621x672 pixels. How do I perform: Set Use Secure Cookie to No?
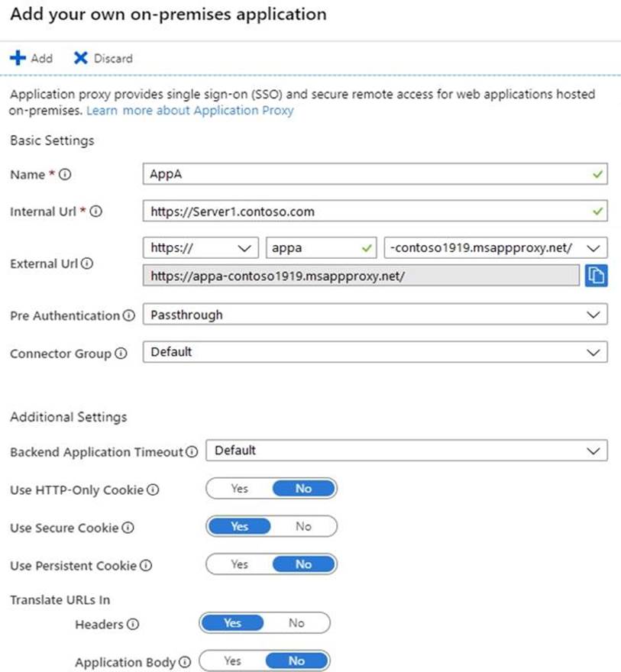coord(303,526)
